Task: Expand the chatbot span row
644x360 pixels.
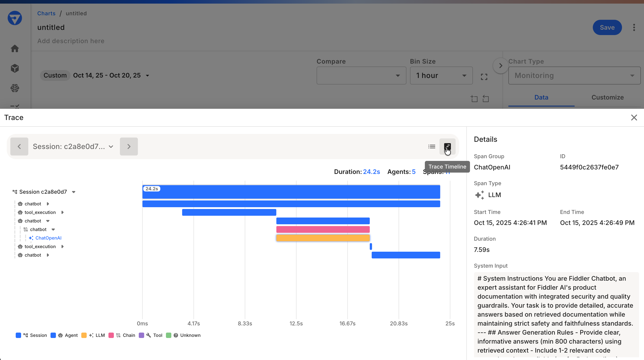Action: (x=48, y=204)
